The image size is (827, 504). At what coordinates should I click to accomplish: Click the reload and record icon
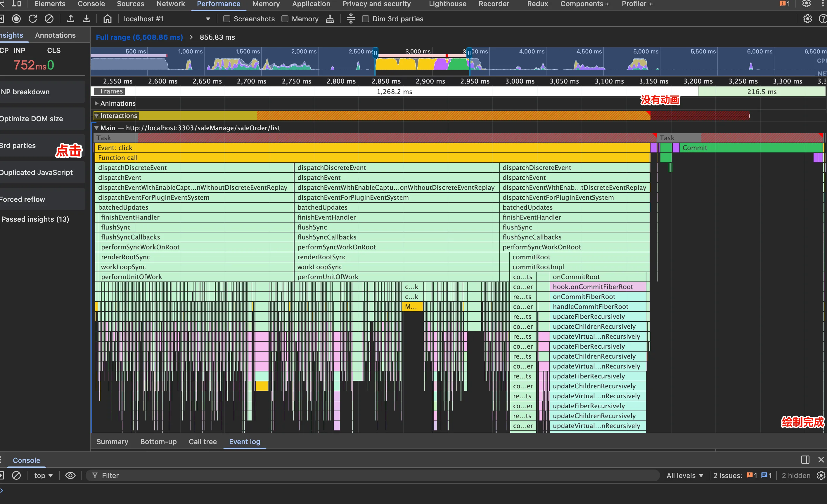pos(32,19)
